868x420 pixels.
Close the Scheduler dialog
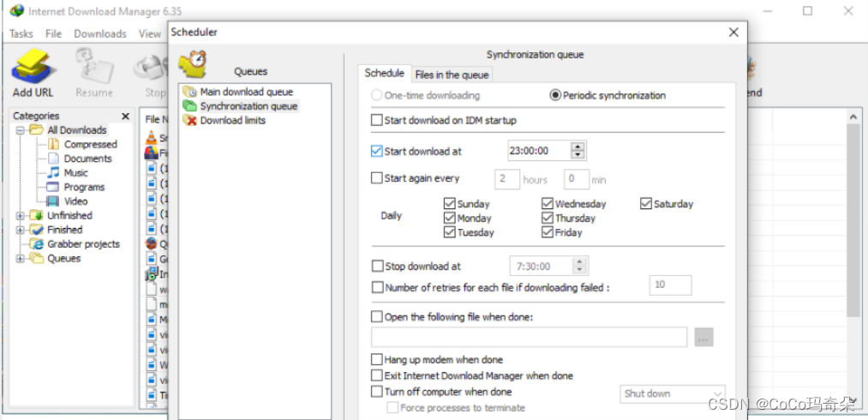[733, 33]
